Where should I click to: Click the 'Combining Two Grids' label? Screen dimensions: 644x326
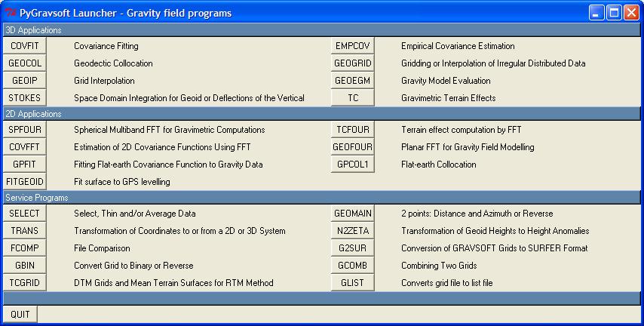click(x=439, y=266)
